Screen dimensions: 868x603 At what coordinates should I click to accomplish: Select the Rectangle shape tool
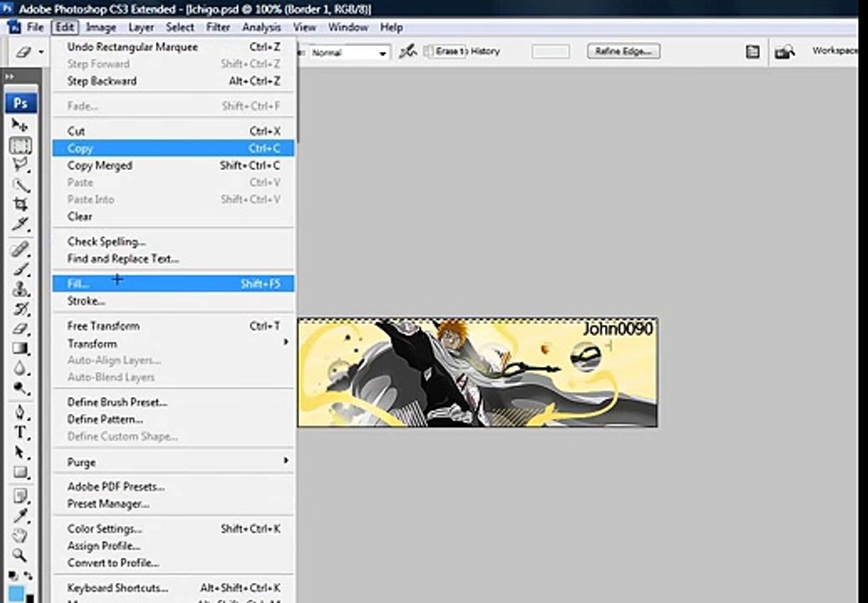[x=20, y=472]
